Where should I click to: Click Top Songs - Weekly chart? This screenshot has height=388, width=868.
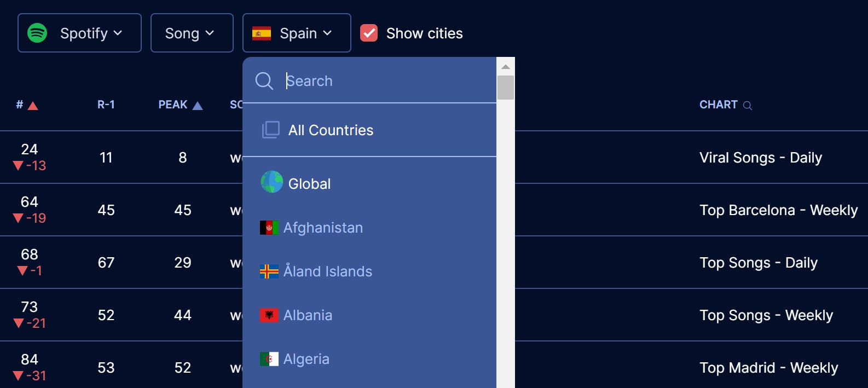pos(766,315)
